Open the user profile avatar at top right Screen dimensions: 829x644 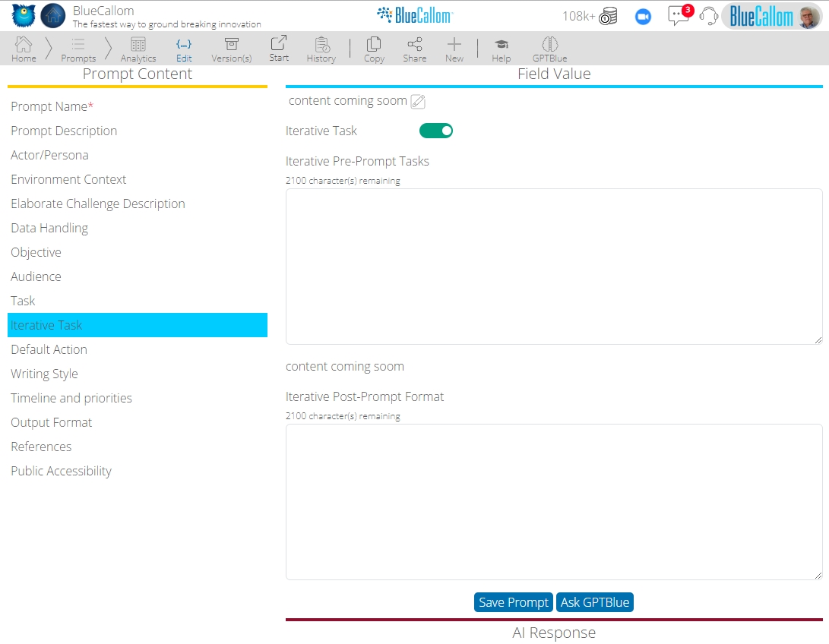click(x=809, y=16)
